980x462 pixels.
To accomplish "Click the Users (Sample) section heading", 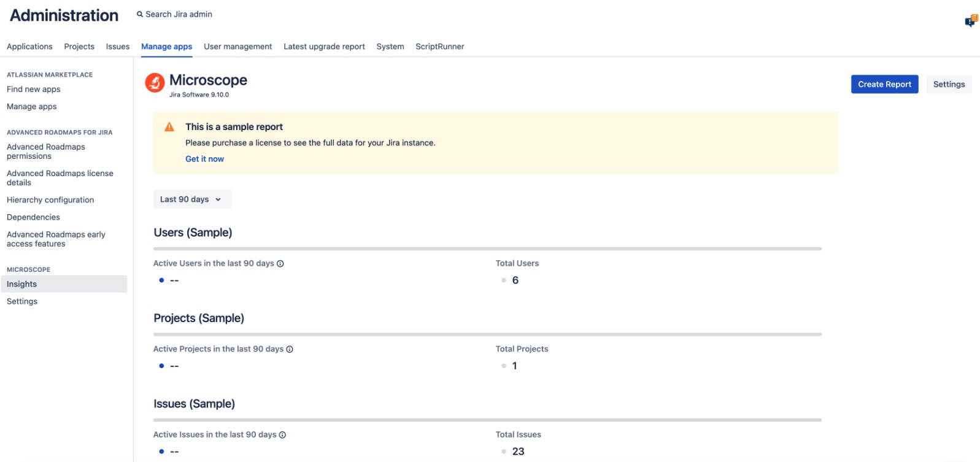I will (x=193, y=233).
